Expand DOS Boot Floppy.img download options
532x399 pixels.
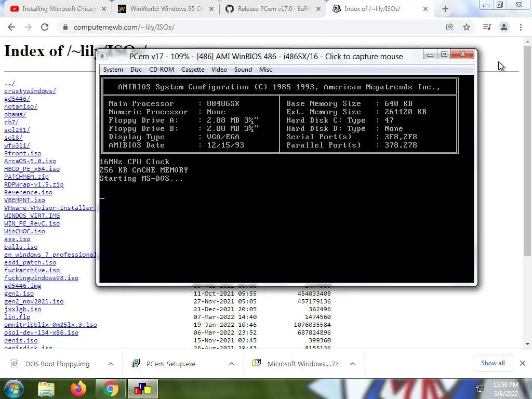point(111,364)
